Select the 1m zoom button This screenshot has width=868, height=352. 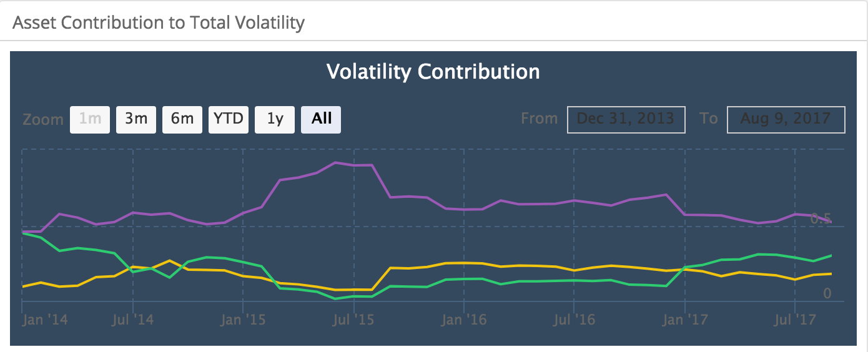tap(90, 120)
